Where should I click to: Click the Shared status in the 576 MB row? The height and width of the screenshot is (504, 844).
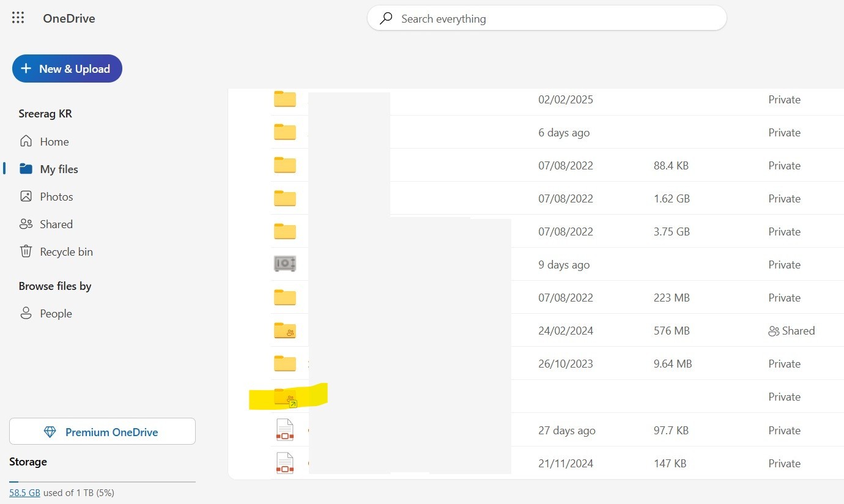pyautogui.click(x=791, y=330)
